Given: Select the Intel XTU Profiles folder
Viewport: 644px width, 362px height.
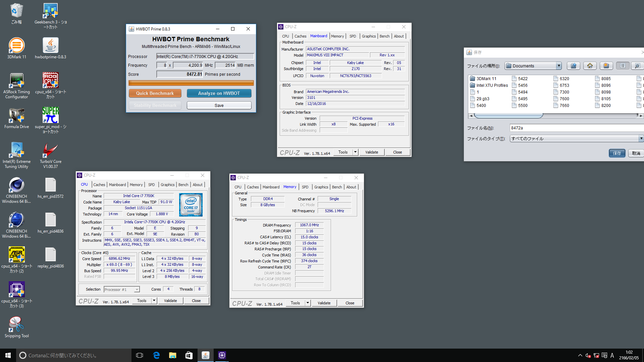Looking at the screenshot, I should point(489,85).
